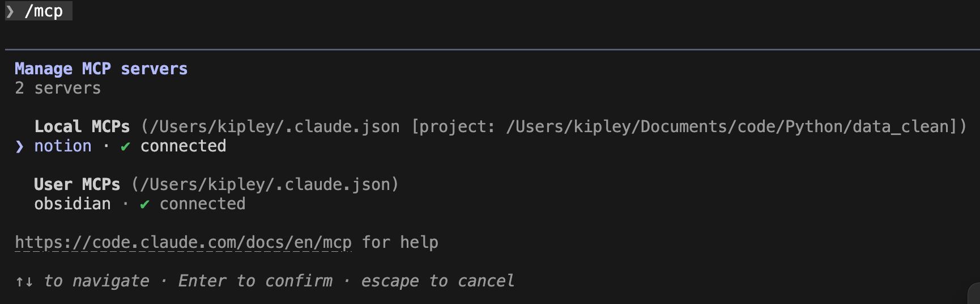
Task: Select the notion MCP server entry
Action: [63, 146]
